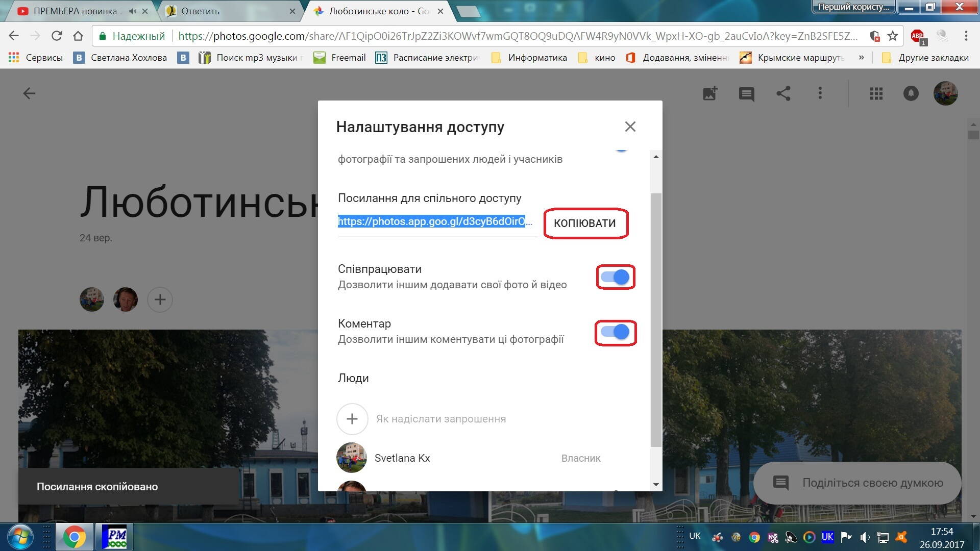Open the album more options menu
The image size is (980, 551).
point(820,93)
